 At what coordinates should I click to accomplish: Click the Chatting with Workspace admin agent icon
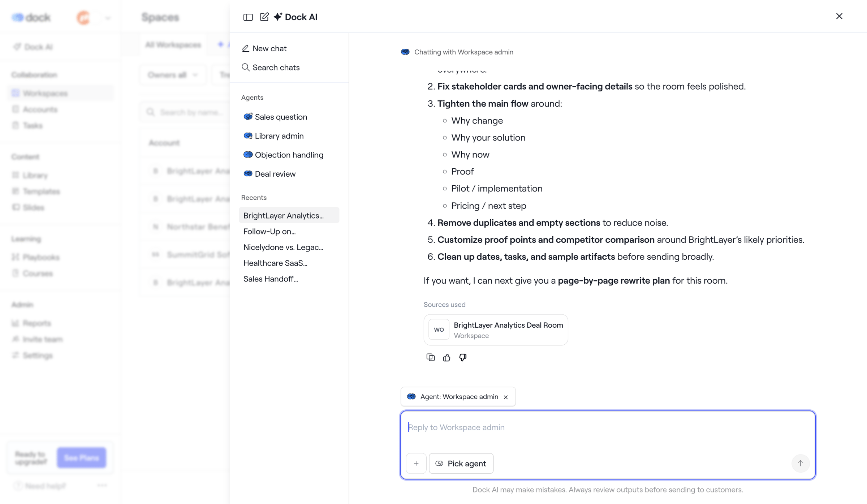tap(405, 52)
